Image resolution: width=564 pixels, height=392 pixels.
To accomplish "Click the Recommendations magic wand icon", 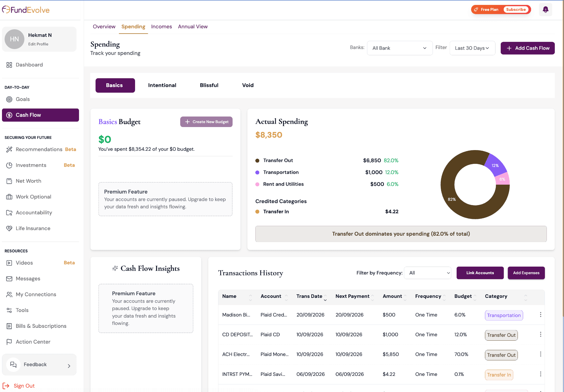I will coord(9,149).
